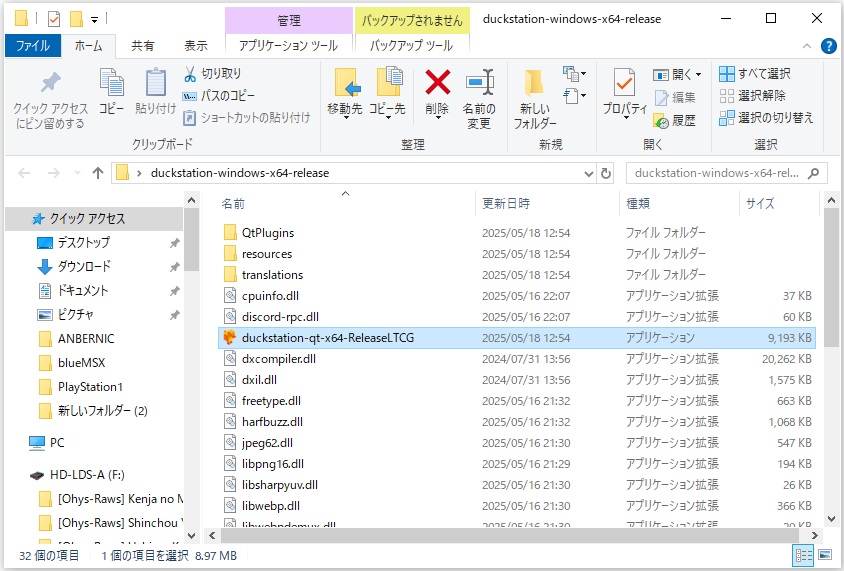This screenshot has width=844, height=571.
Task: Open the ファイル menu tab
Action: [x=33, y=46]
